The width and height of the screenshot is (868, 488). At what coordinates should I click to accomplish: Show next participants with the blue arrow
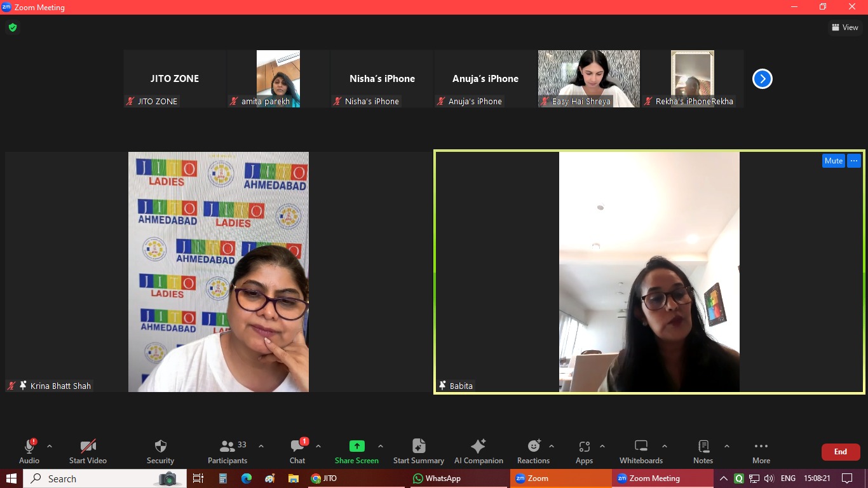pos(762,79)
